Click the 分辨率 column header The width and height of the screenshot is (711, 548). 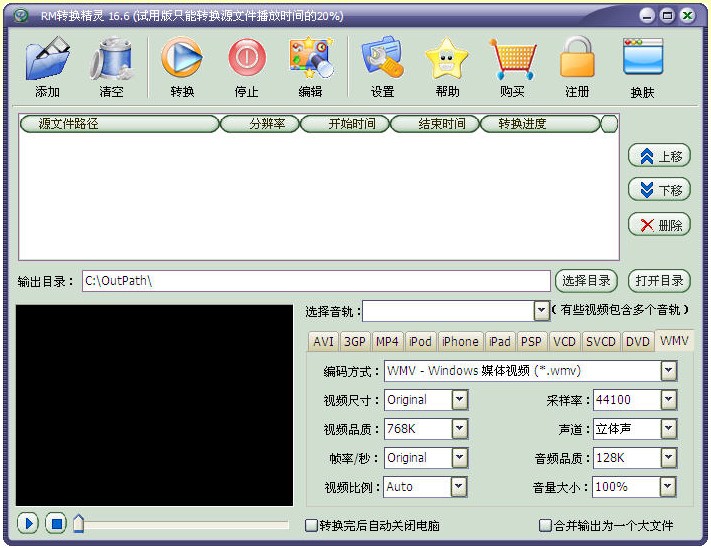point(260,124)
